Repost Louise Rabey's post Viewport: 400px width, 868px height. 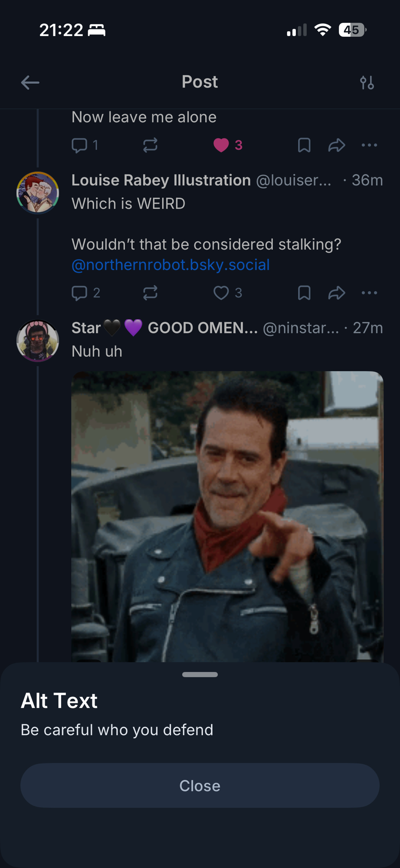pos(150,293)
